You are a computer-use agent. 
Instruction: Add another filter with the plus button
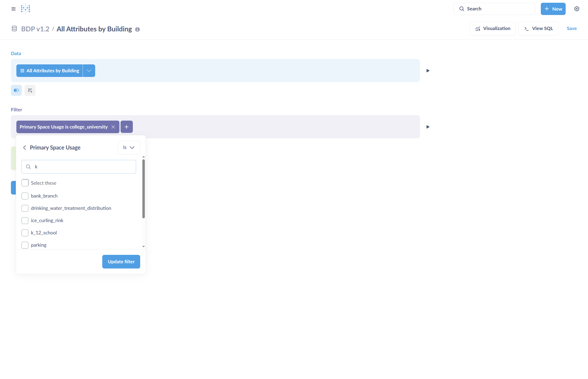127,127
